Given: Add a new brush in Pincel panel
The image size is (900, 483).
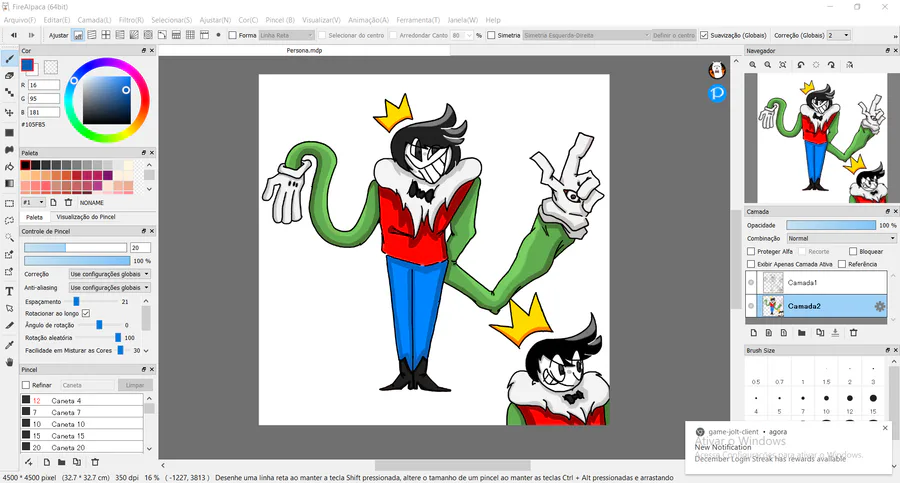Looking at the screenshot, I should click(x=46, y=462).
